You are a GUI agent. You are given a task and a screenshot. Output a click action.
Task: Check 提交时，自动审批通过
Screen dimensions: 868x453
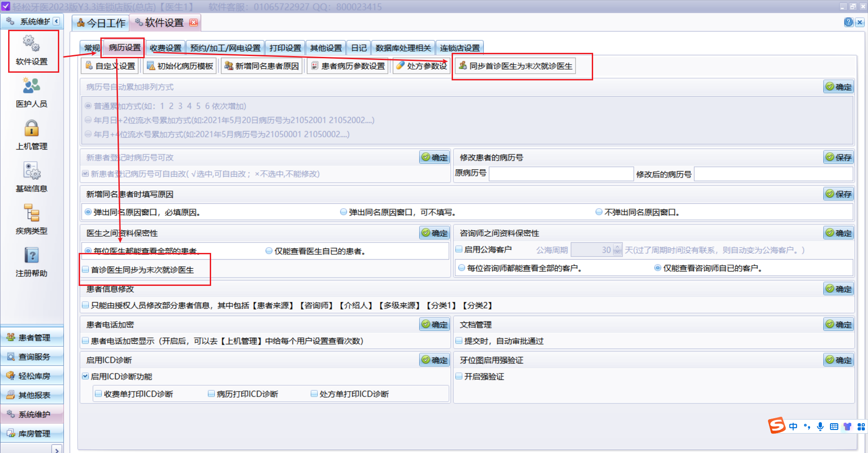(x=459, y=341)
